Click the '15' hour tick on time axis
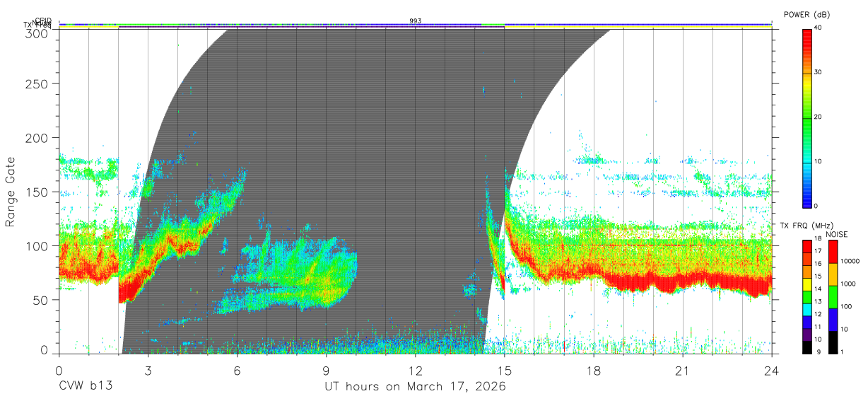Viewport: 868px width, 401px height. click(x=505, y=371)
